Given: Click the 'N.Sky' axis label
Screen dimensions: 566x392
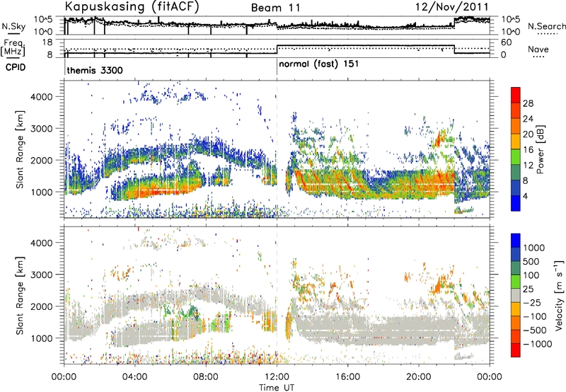Looking at the screenshot, I should (x=13, y=26).
